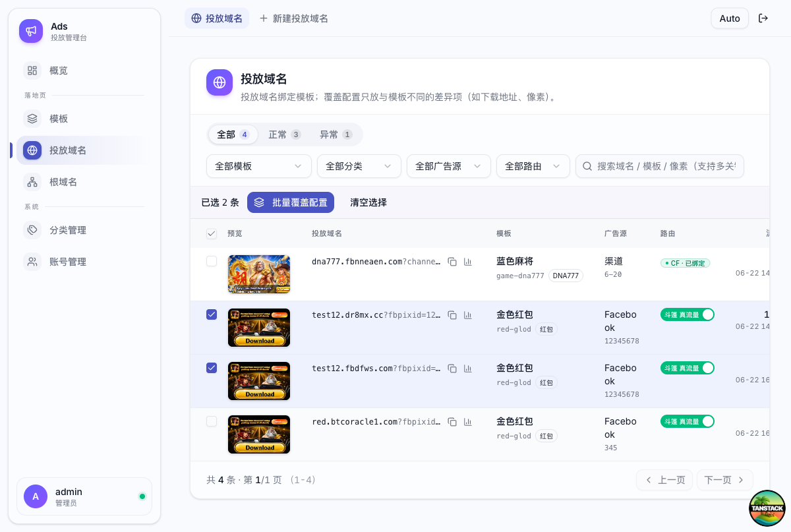
Task: Filter by 异常 1 status tab
Action: pyautogui.click(x=336, y=134)
